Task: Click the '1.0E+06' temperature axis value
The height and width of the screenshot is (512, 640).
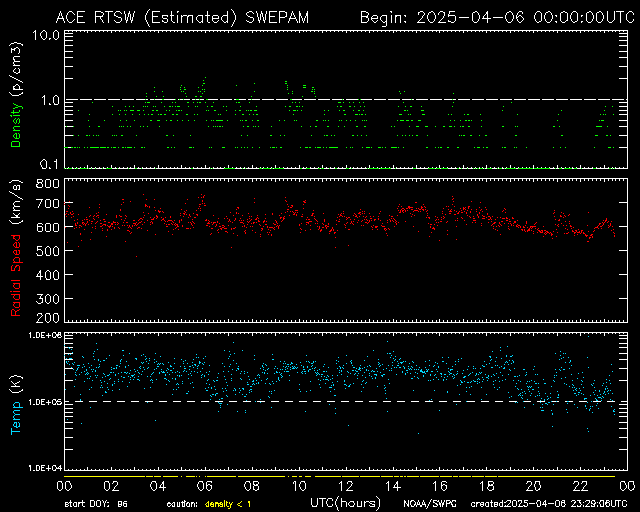Action: (45, 335)
